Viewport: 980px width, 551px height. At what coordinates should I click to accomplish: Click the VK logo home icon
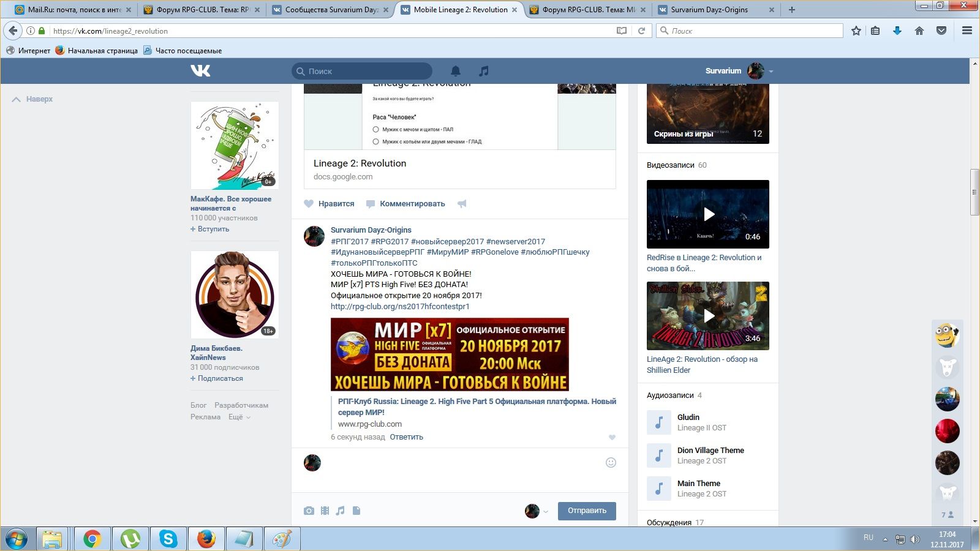tap(200, 71)
